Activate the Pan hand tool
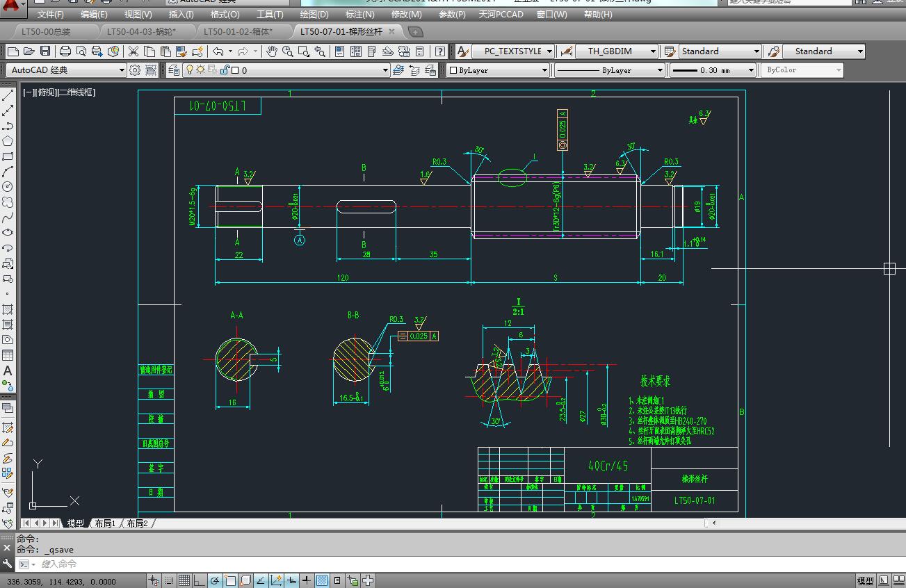This screenshot has height=588, width=906. (272, 51)
